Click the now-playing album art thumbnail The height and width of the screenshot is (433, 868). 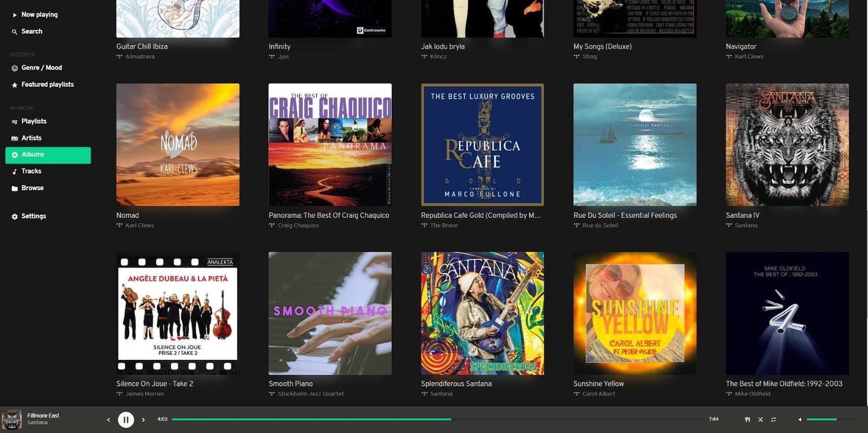point(11,419)
